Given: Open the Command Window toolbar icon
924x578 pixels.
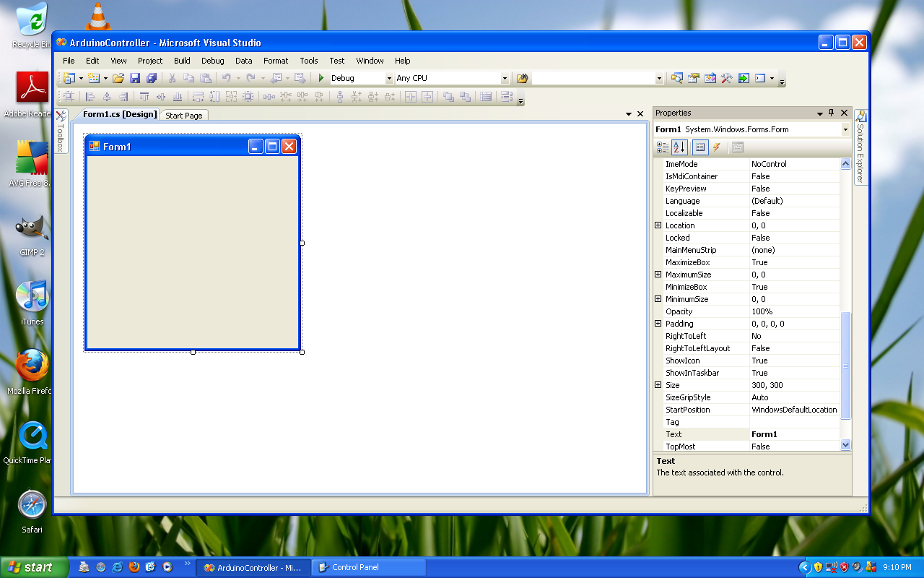Looking at the screenshot, I should (760, 78).
